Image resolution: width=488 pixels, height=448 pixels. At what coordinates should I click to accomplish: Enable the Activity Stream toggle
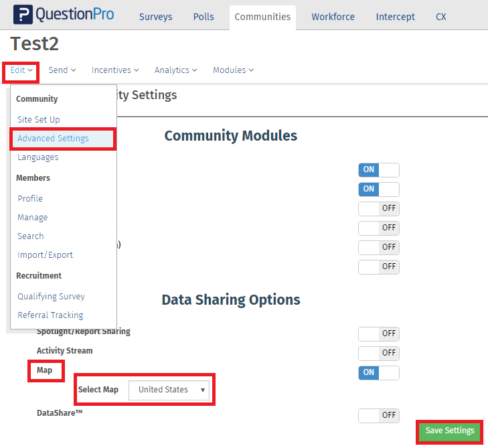[378, 354]
